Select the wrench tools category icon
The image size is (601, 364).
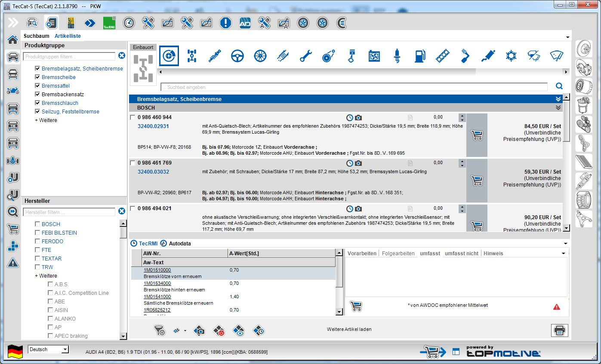306,55
